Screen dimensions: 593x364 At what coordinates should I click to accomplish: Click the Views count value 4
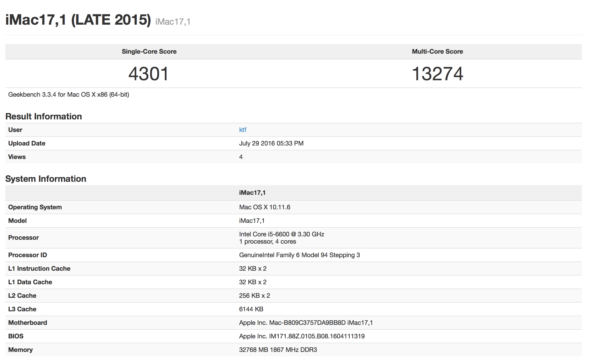[x=241, y=157]
